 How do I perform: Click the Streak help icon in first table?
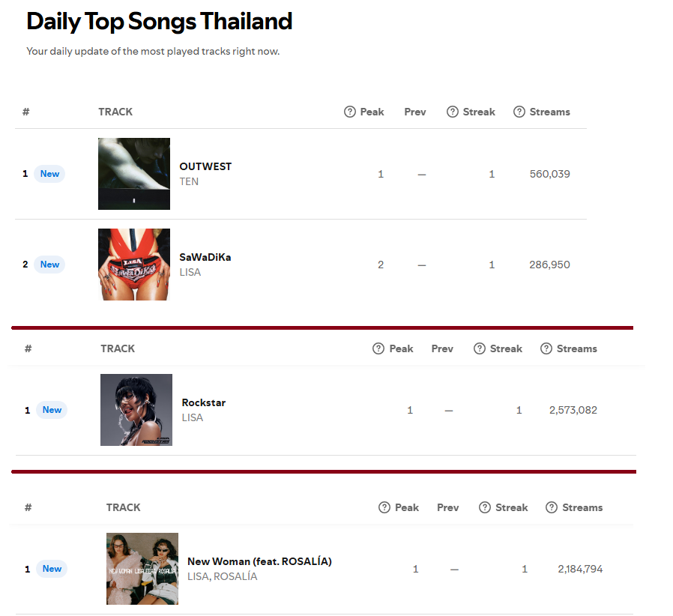[453, 112]
